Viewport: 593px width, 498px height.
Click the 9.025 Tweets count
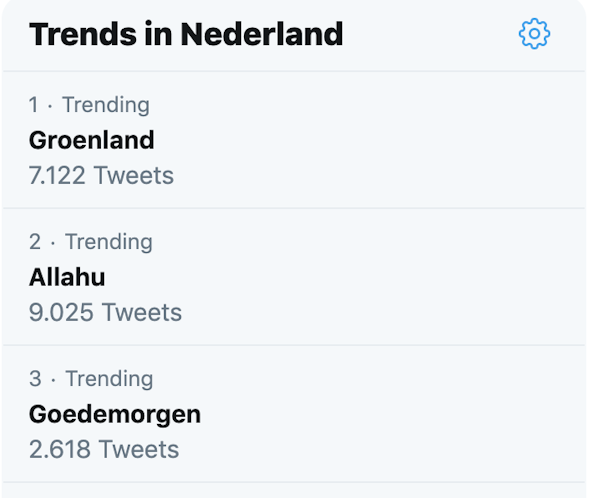tap(106, 312)
